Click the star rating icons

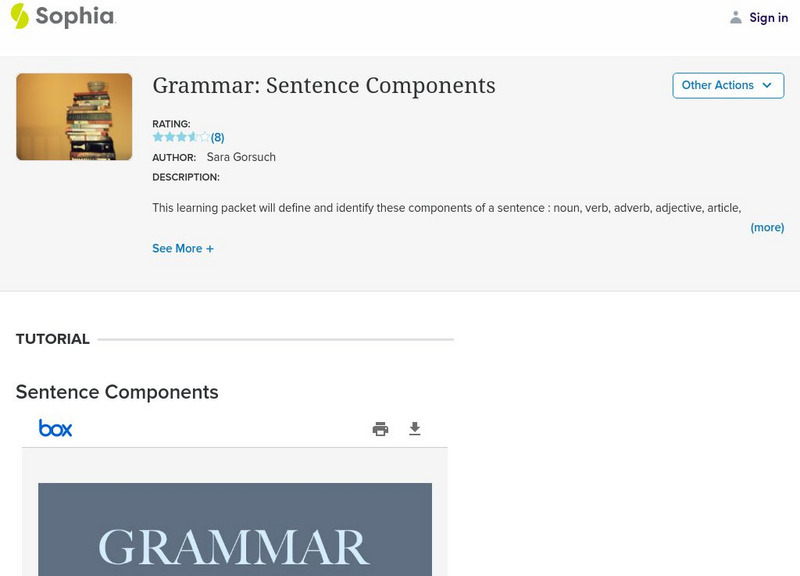click(180, 137)
